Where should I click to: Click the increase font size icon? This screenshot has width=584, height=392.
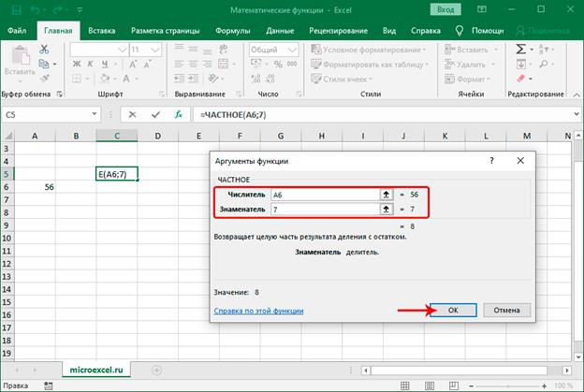[x=133, y=64]
